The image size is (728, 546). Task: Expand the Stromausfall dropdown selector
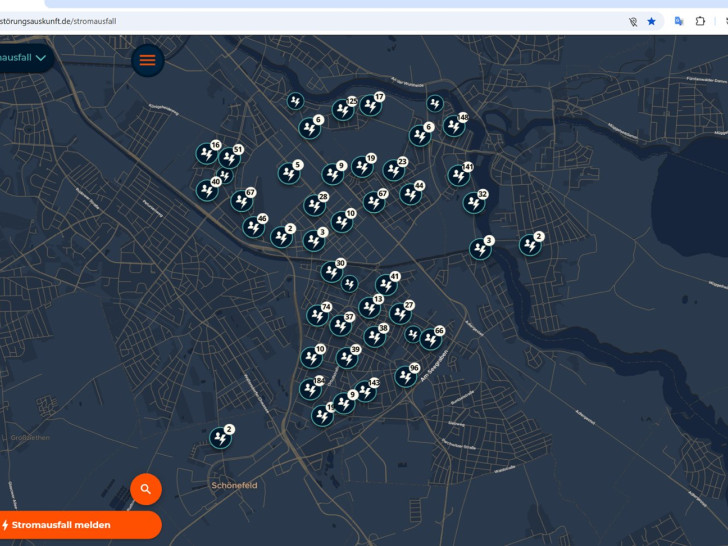tap(24, 58)
